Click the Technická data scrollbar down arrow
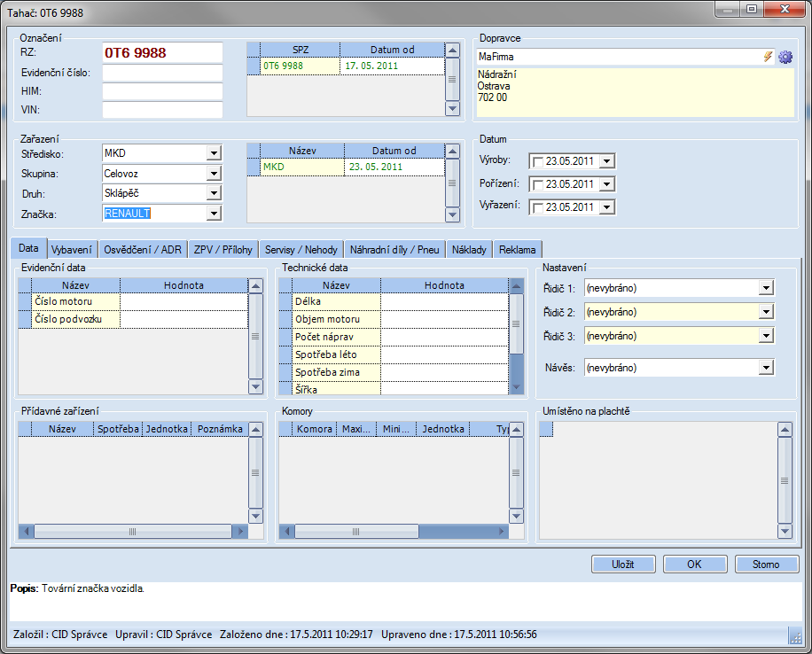The width and height of the screenshot is (812, 654). (x=516, y=386)
